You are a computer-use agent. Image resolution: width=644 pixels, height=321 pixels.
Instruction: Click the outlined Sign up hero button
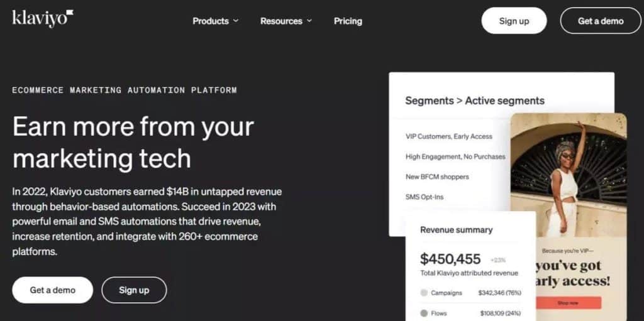pyautogui.click(x=134, y=290)
